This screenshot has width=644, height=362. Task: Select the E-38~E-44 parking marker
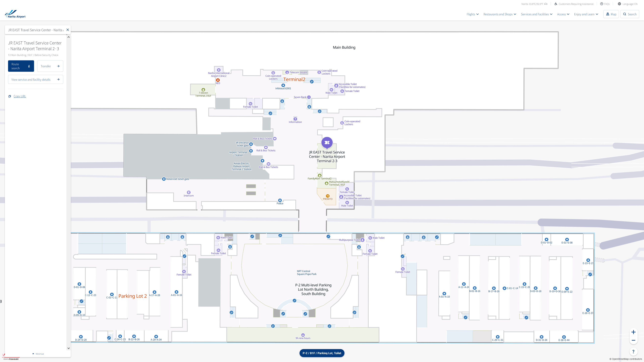pyautogui.click(x=564, y=337)
